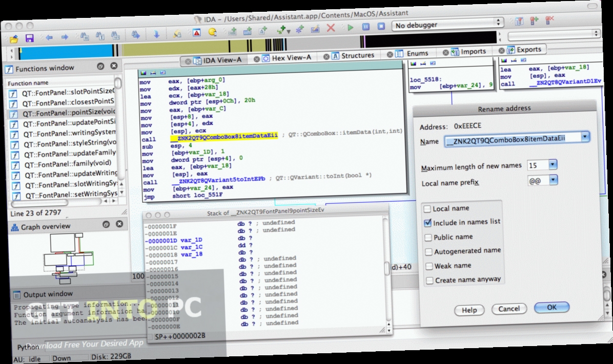Viewport: 613px width, 364px height.
Task: Close the Hex View-A tab with its X
Action: (x=256, y=59)
